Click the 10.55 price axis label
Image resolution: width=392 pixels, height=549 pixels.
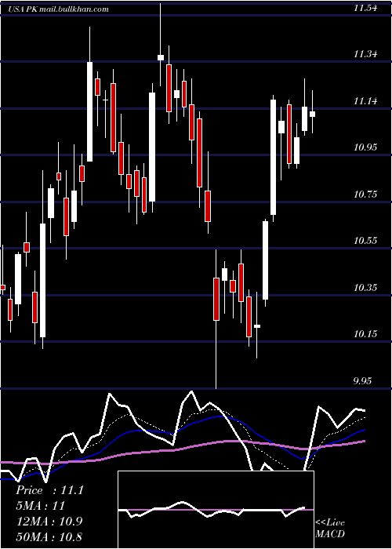365,241
